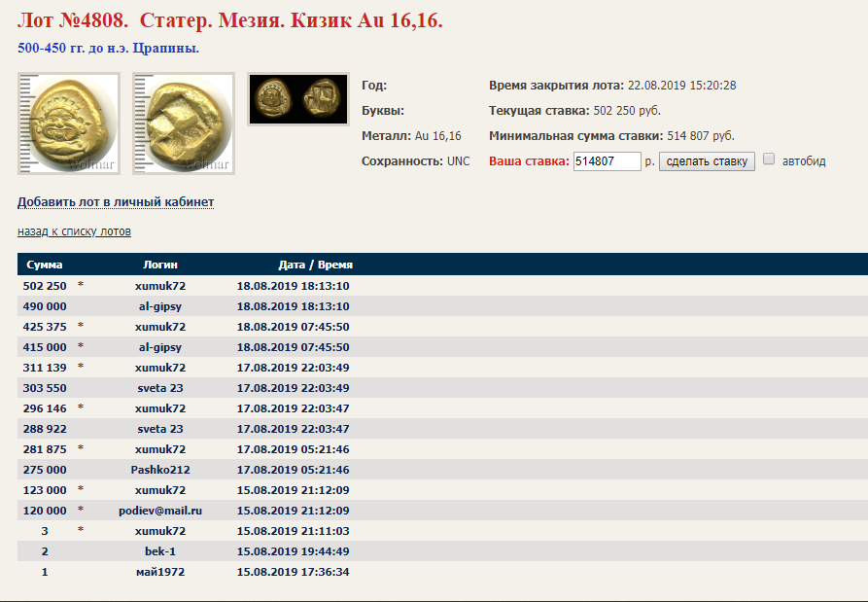Click the 281 875 bid amount

click(45, 449)
